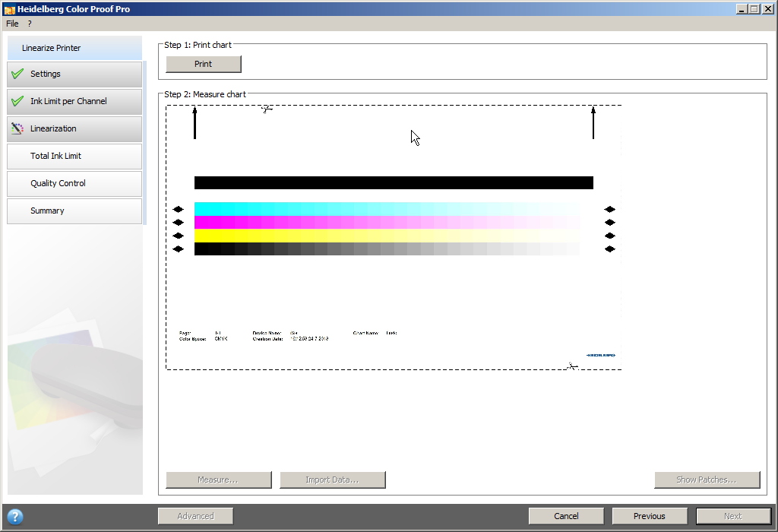
Task: Switch to the Total Ink Limit step
Action: click(x=74, y=156)
